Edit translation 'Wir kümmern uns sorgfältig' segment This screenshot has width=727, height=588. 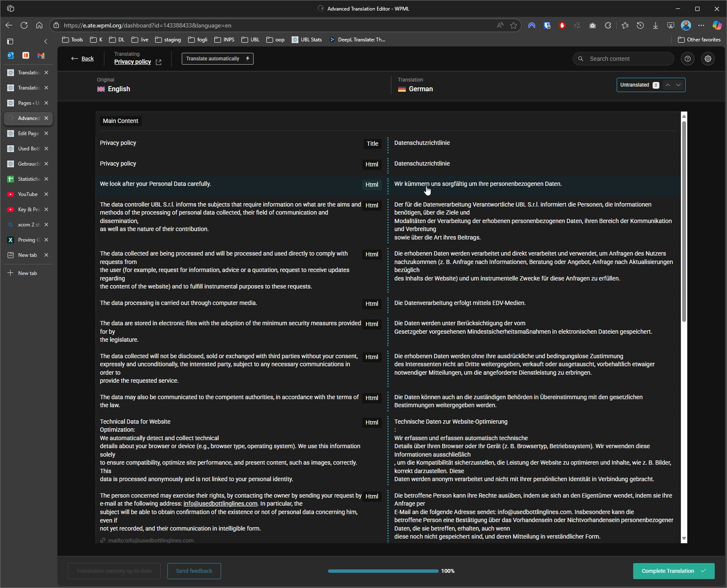pos(478,184)
